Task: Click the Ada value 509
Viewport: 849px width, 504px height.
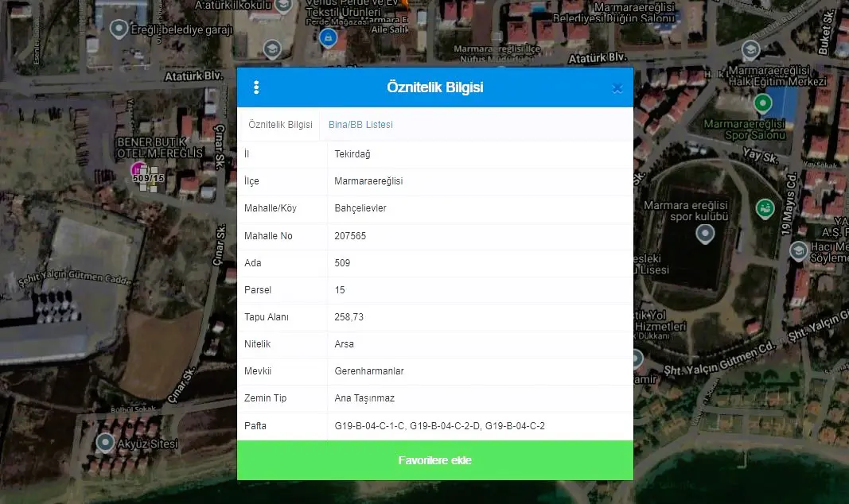Action: [342, 263]
